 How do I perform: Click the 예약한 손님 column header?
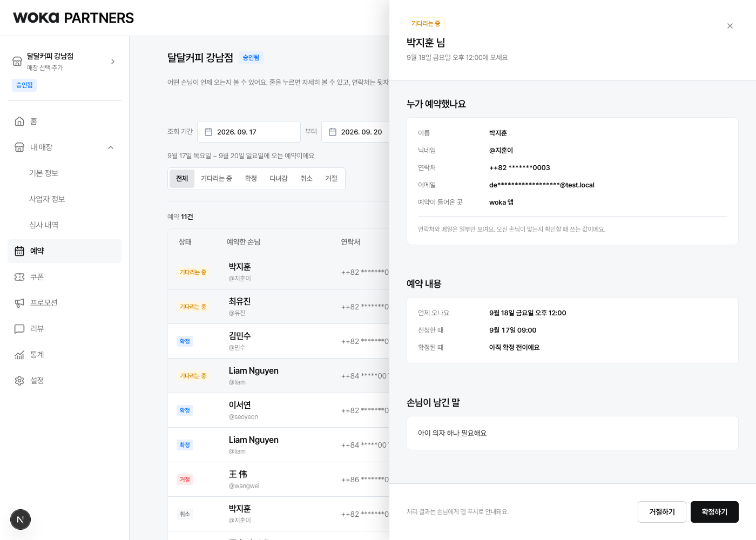pos(244,242)
